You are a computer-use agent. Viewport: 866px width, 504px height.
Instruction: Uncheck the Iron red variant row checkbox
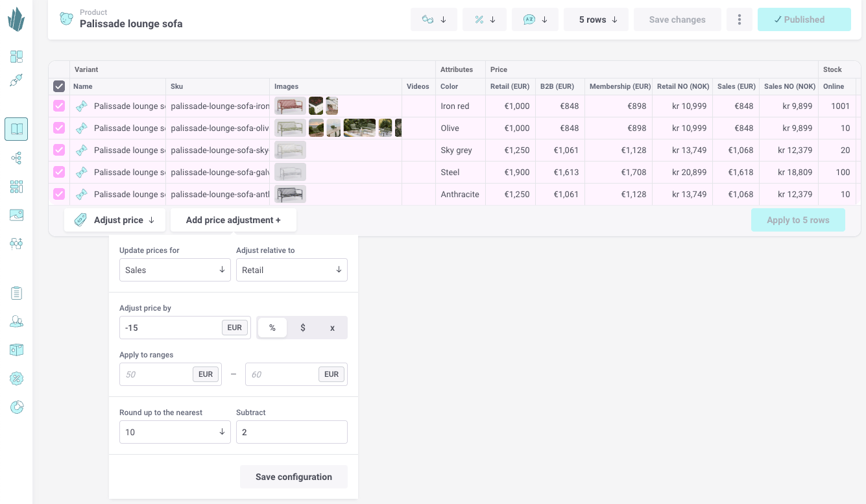point(59,106)
